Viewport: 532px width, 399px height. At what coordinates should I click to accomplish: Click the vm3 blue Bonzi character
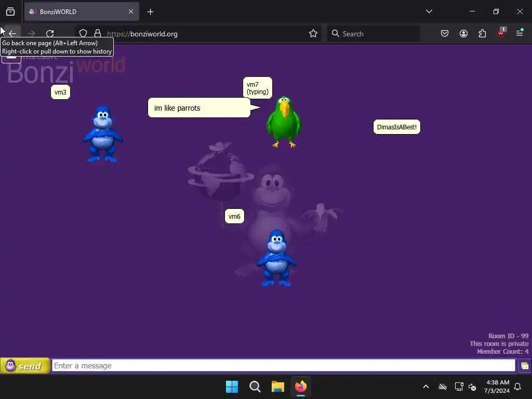102,134
